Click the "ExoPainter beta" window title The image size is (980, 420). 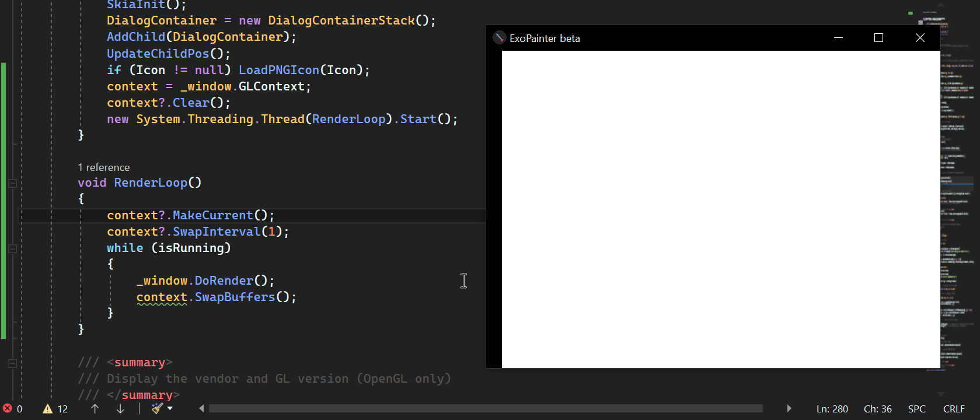[x=545, y=38]
